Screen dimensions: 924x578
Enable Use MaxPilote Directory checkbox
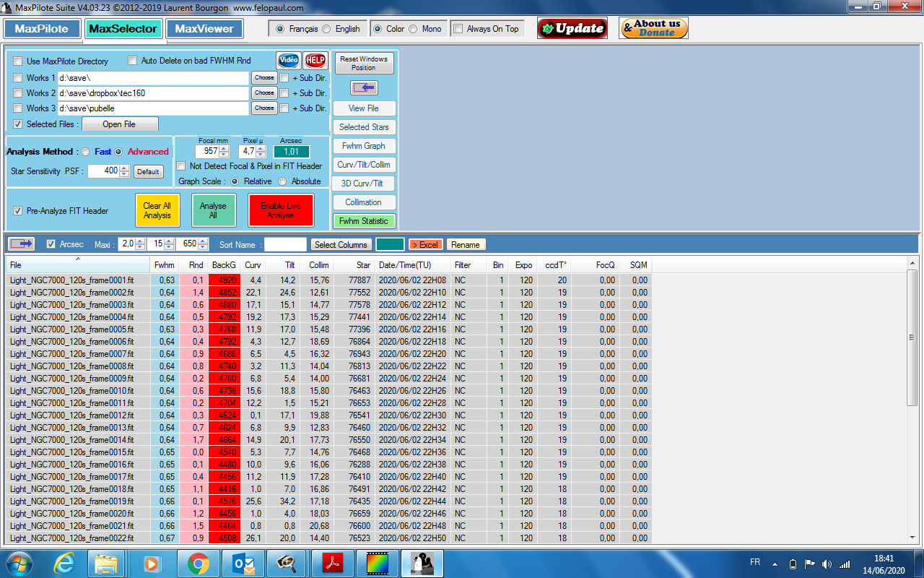tap(18, 61)
